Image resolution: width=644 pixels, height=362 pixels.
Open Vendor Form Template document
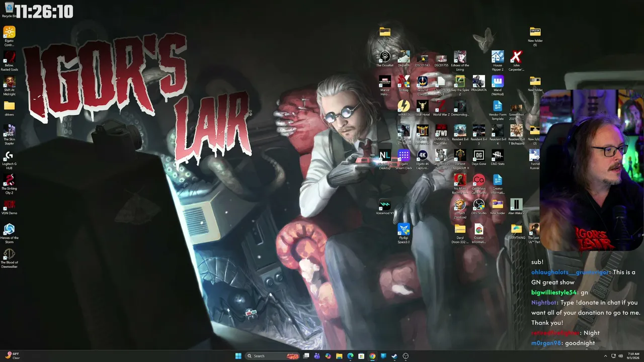point(498,110)
